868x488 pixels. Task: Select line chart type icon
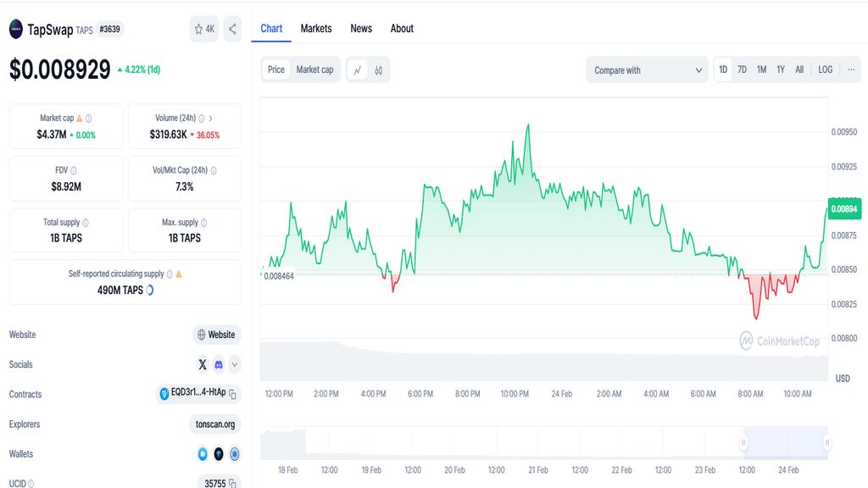pos(358,70)
